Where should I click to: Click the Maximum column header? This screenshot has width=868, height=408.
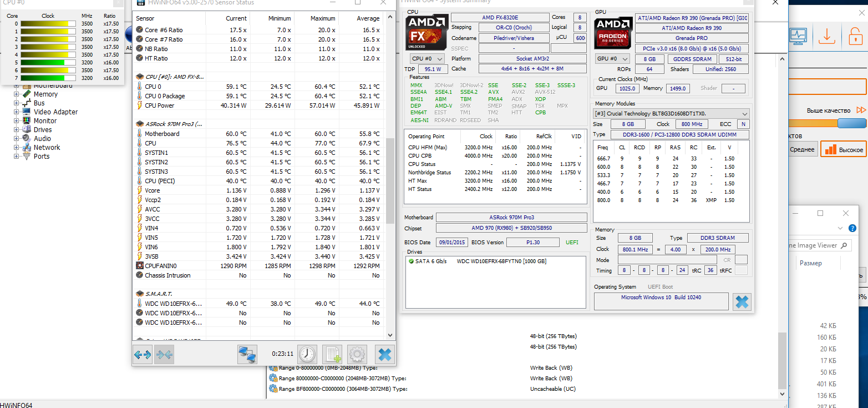[317, 18]
